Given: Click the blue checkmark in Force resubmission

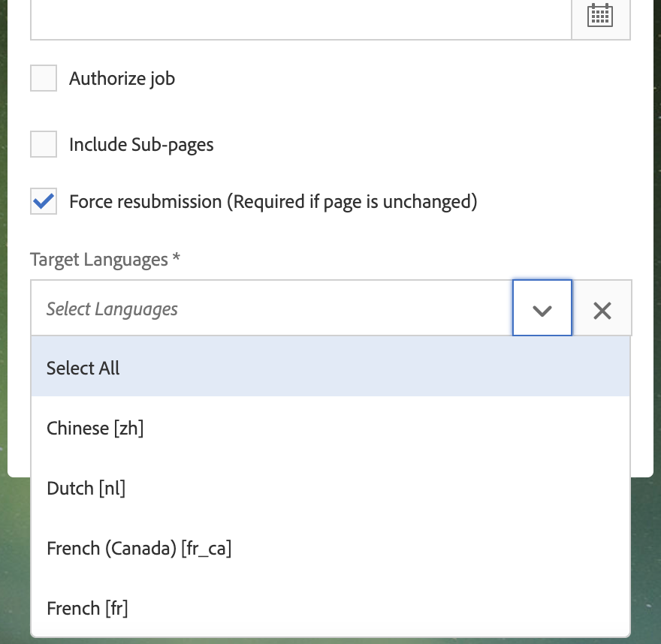Looking at the screenshot, I should coord(44,200).
